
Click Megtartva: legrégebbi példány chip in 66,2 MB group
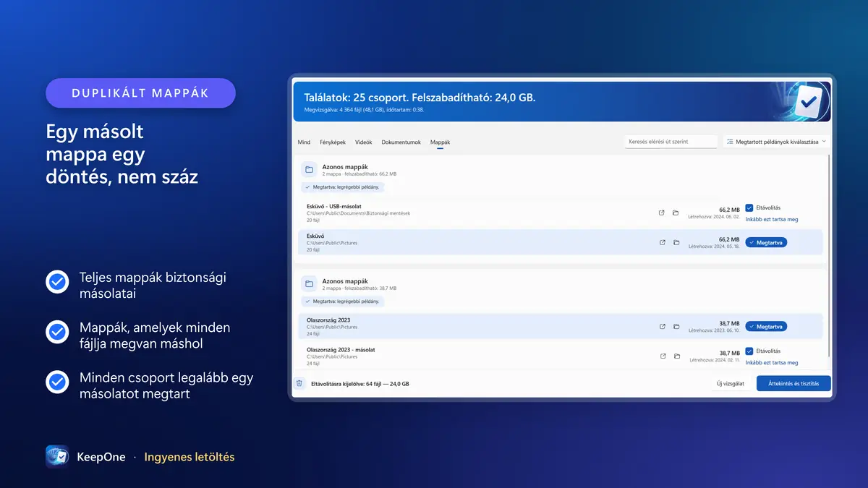(x=343, y=187)
